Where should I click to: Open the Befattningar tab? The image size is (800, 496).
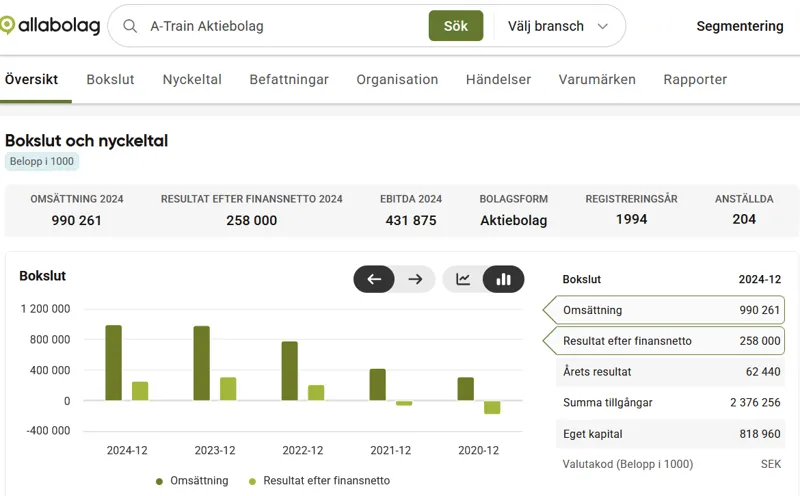[x=289, y=79]
